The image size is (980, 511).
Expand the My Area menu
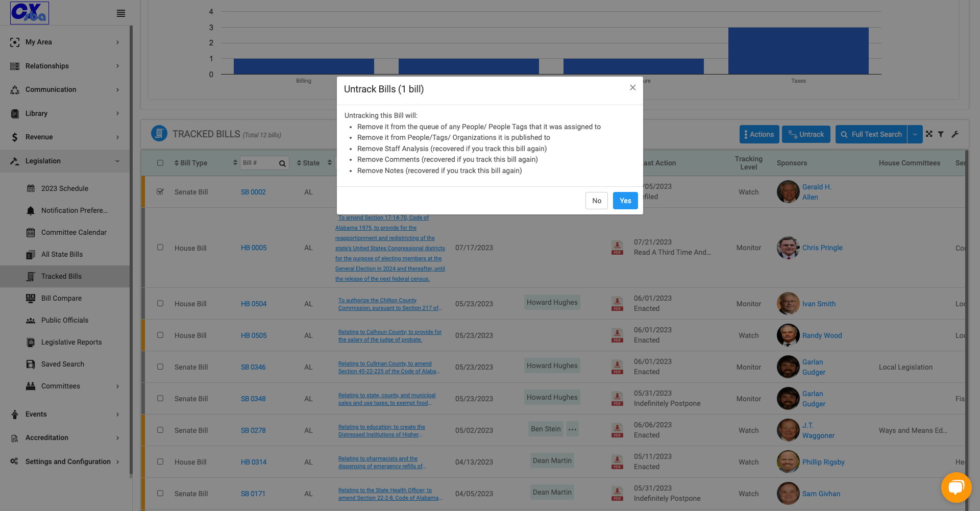65,42
